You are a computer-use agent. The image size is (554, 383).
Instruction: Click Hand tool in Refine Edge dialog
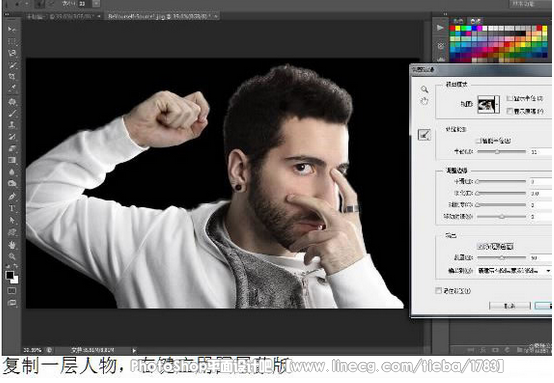(424, 101)
